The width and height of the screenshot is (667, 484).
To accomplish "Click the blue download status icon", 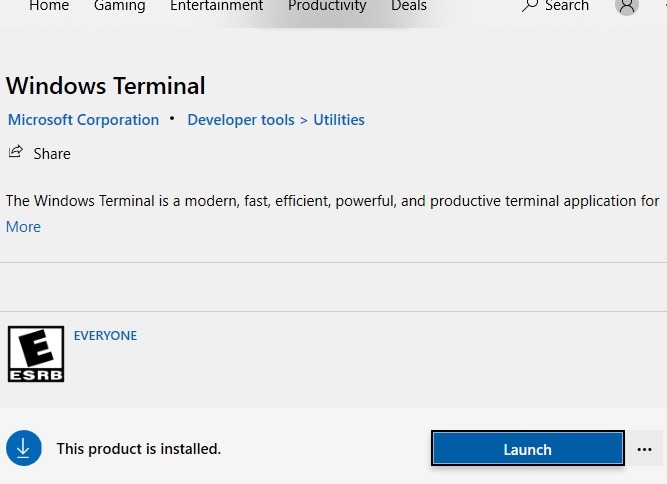I will click(24, 448).
